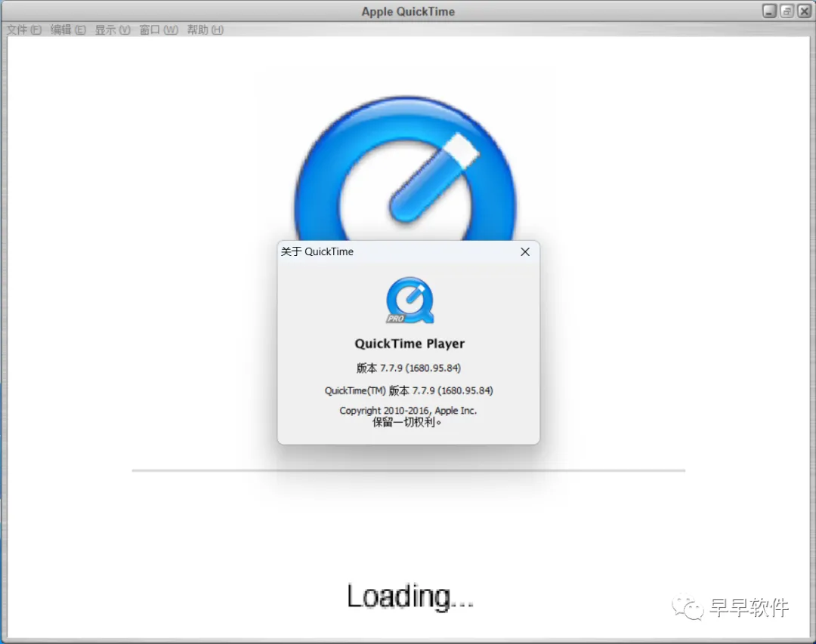The width and height of the screenshot is (816, 644).
Task: Restore the Apple QuickTime window size
Action: point(787,11)
